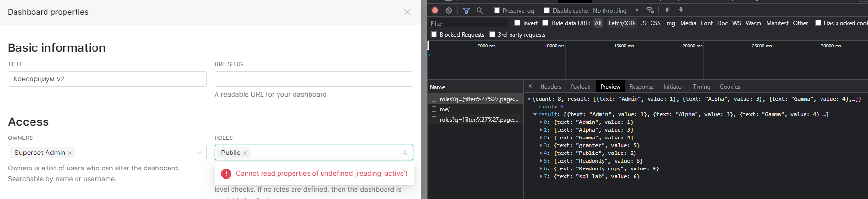Click the 15000 ms timeline marker
This screenshot has height=199, width=868.
[x=623, y=46]
